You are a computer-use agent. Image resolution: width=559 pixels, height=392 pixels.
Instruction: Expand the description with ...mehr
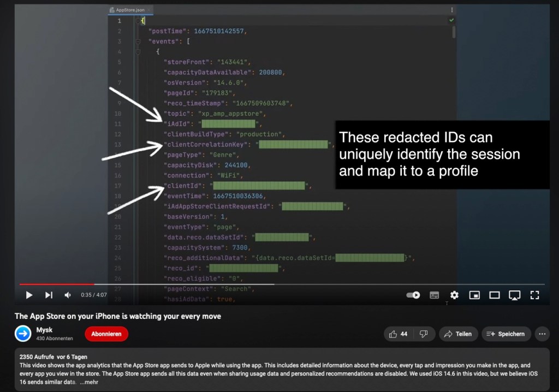89,382
